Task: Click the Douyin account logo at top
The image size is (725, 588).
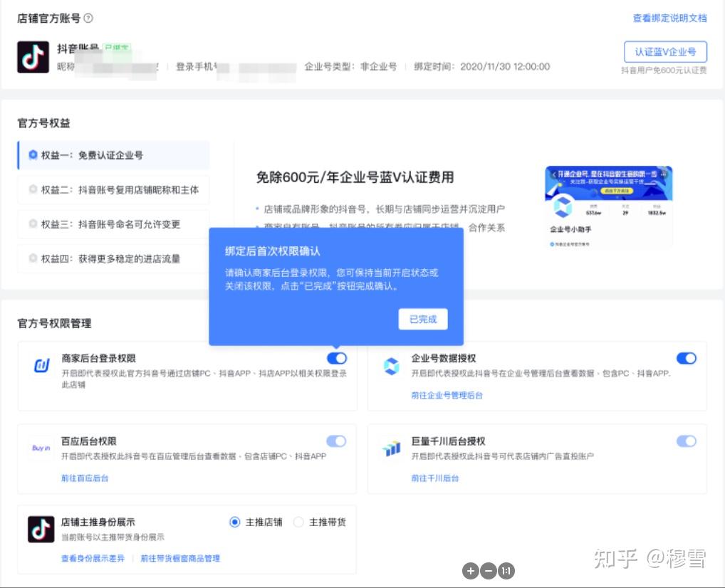Action: (33, 57)
